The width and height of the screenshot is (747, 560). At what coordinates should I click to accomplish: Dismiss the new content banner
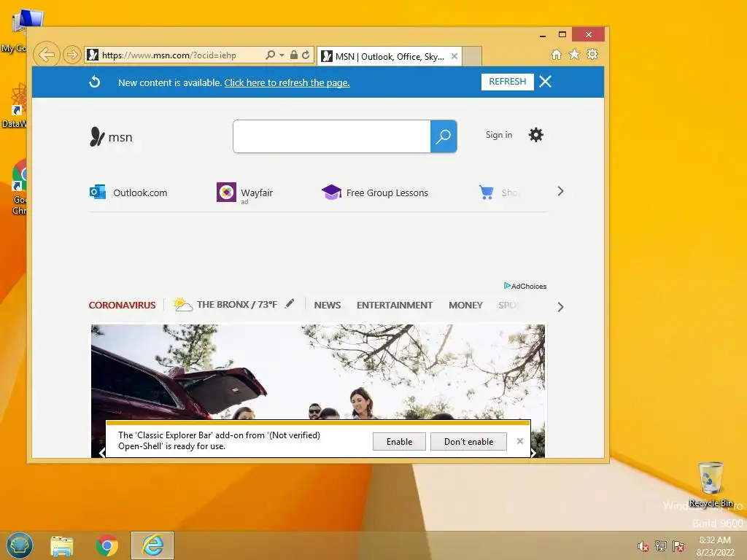coord(546,82)
